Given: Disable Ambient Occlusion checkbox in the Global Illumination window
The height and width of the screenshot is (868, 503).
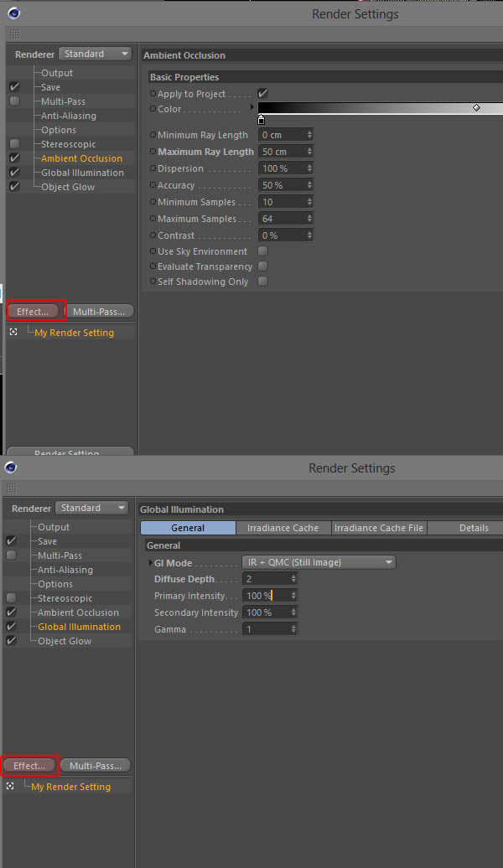Looking at the screenshot, I should (x=11, y=612).
